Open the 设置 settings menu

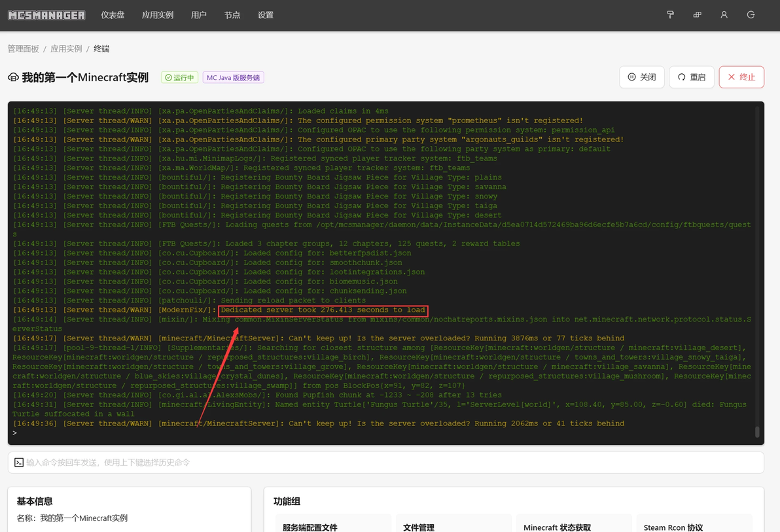pyautogui.click(x=266, y=15)
